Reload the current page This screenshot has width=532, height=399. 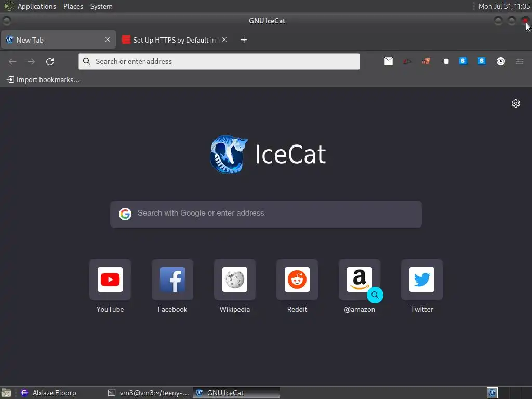tap(50, 61)
